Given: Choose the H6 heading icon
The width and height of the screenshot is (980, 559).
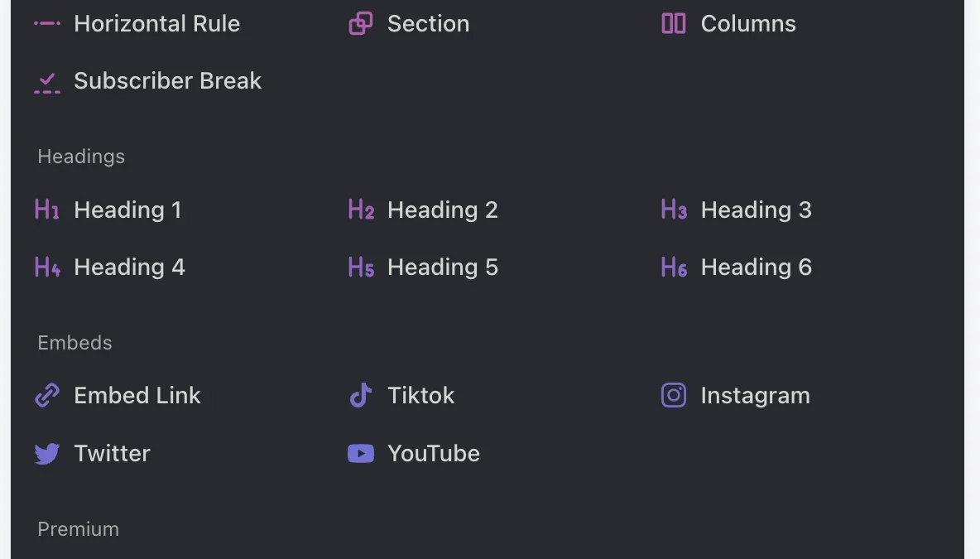Looking at the screenshot, I should pos(675,267).
